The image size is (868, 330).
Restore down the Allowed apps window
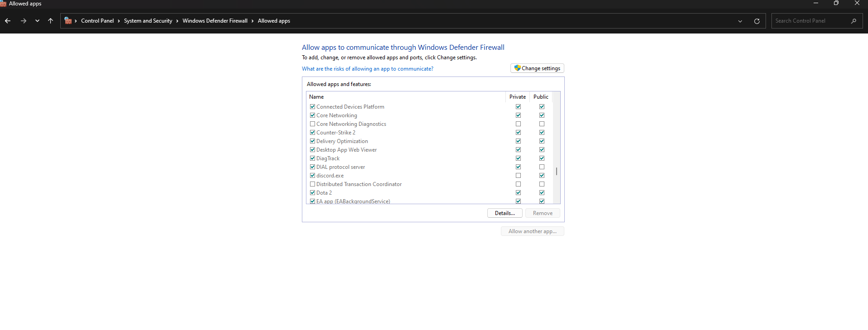[x=836, y=3]
